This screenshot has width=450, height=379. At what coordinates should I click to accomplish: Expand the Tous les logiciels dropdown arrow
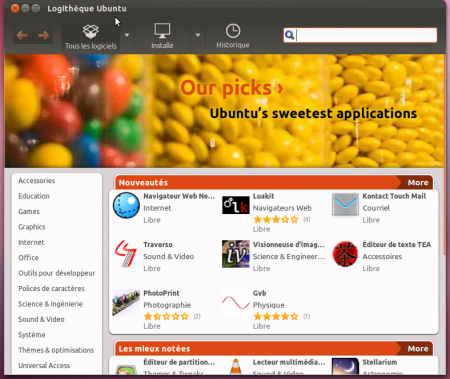[x=127, y=35]
